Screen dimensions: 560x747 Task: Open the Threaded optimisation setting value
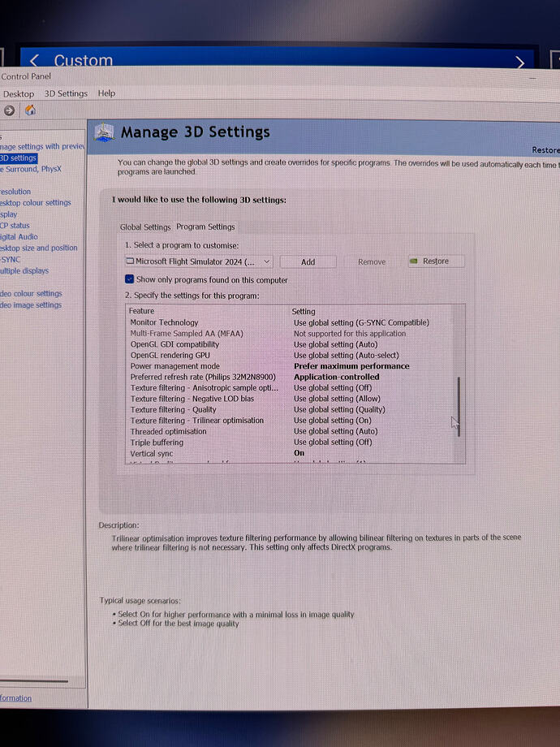pyautogui.click(x=336, y=431)
